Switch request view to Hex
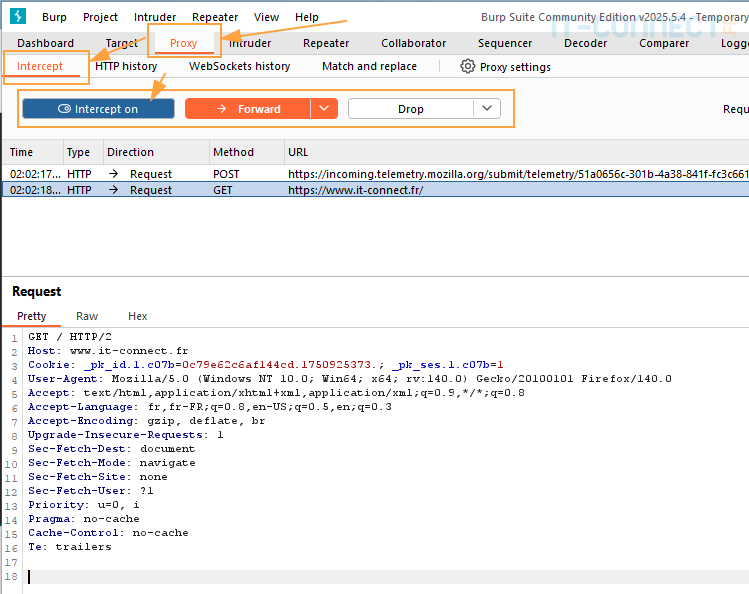 tap(138, 316)
